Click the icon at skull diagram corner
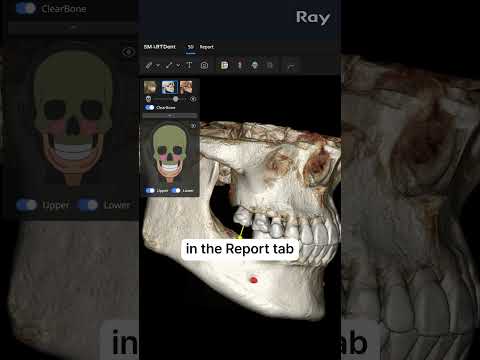Screen dimensions: 480x360 [x=193, y=125]
